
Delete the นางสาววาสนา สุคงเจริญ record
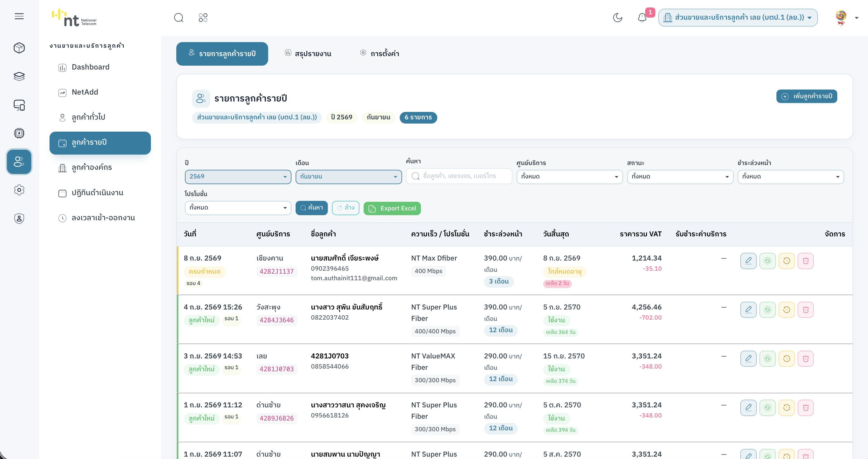click(806, 408)
